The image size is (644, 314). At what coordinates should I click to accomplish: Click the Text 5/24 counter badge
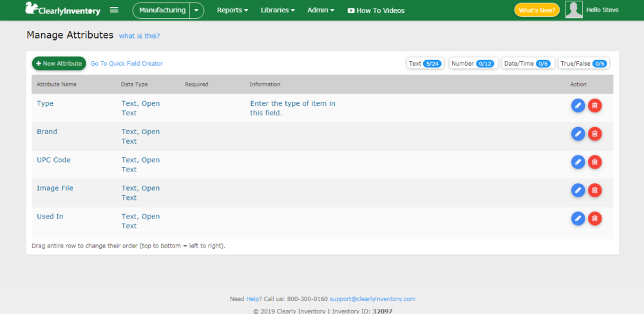[425, 63]
